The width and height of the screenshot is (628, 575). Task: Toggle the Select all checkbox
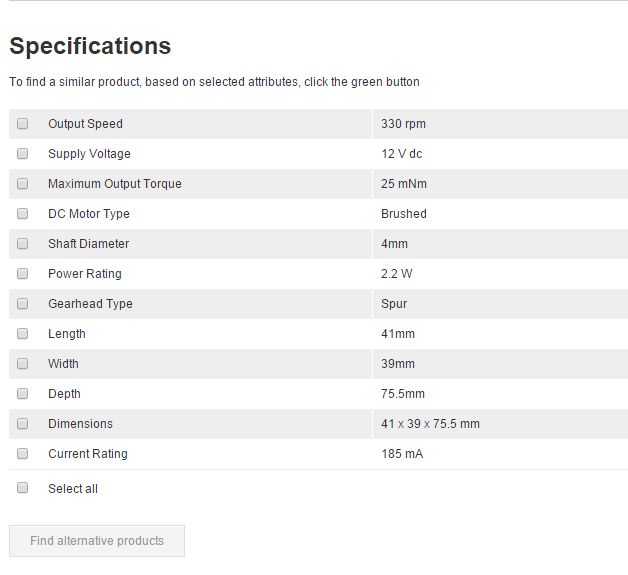click(x=22, y=489)
